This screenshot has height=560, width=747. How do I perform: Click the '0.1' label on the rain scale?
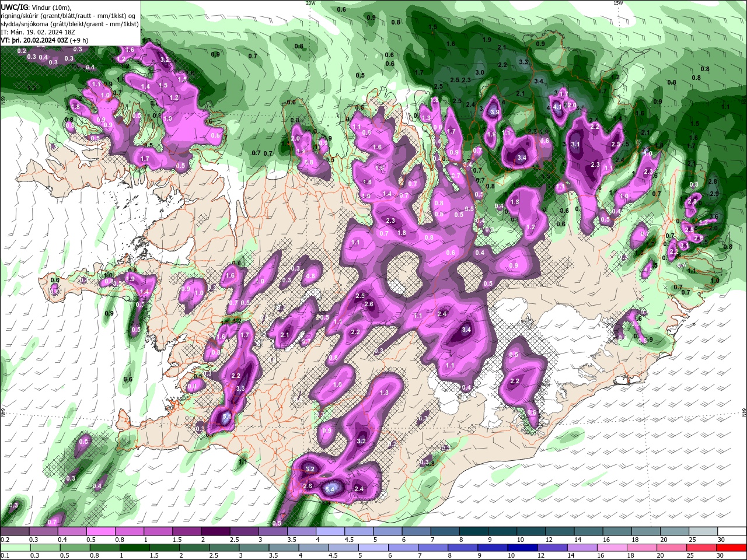5,556
